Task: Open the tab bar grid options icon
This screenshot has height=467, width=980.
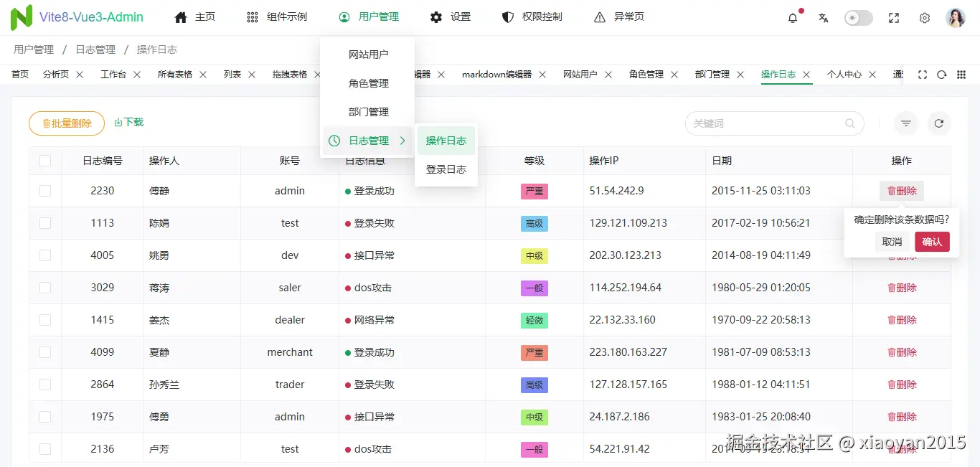Action: click(x=961, y=75)
